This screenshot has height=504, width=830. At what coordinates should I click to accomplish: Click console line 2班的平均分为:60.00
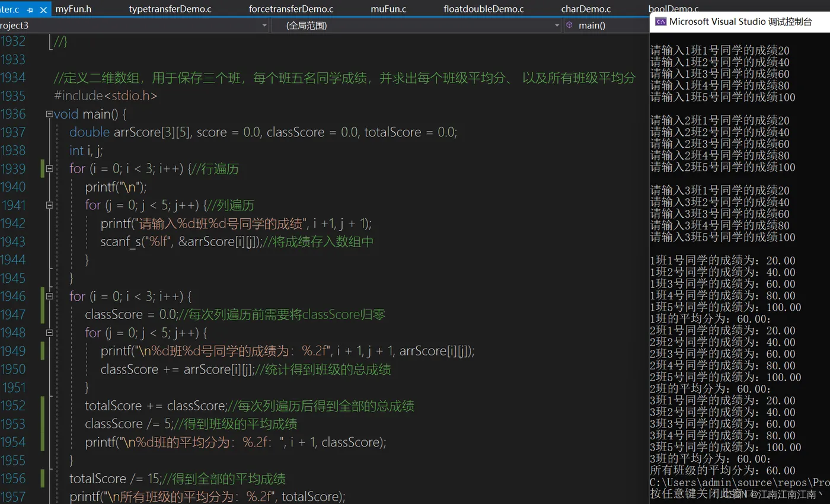coord(711,389)
